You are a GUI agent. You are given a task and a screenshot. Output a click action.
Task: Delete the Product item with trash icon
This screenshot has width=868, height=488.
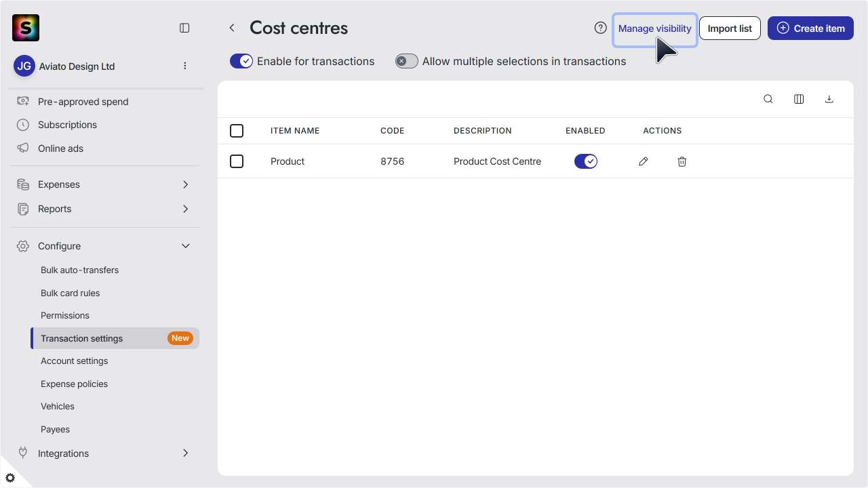(x=682, y=161)
